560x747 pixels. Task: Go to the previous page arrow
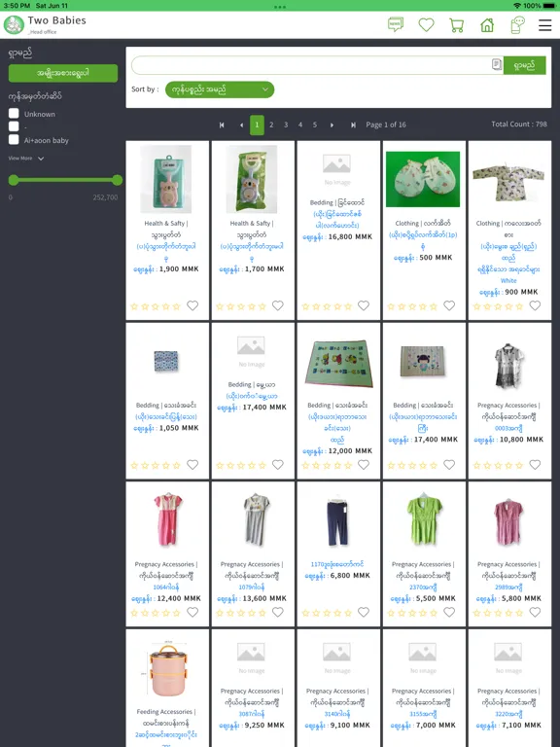(241, 124)
